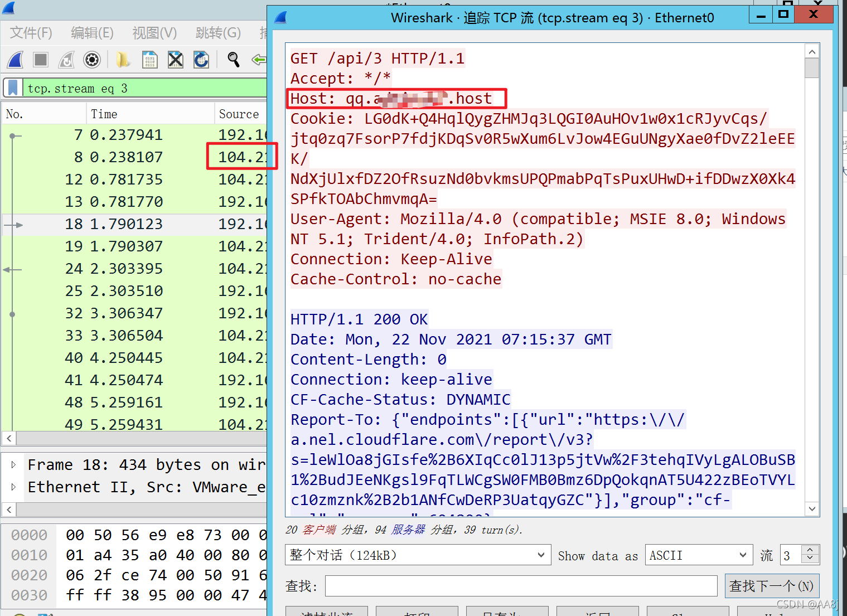
Task: Select packet 7 at time 0.237941
Action: coord(134,135)
